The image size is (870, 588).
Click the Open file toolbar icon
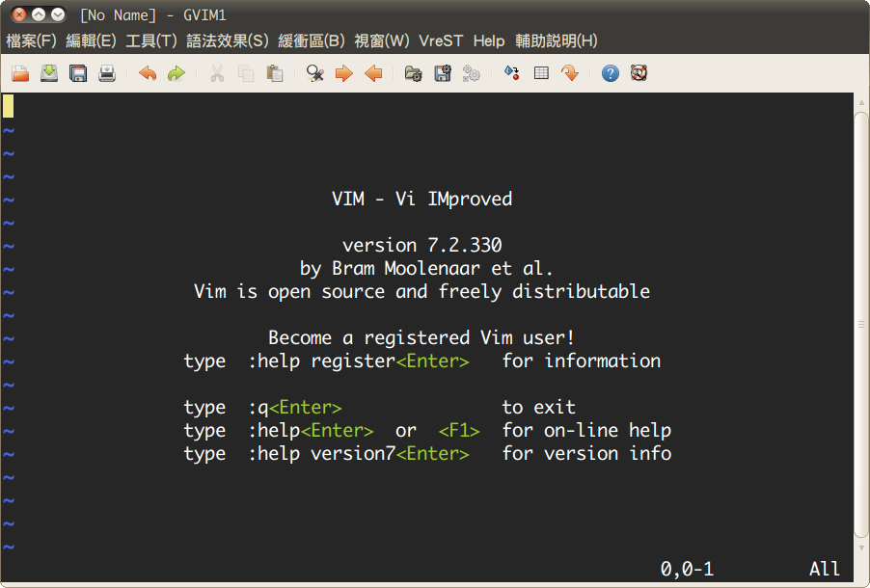20,73
